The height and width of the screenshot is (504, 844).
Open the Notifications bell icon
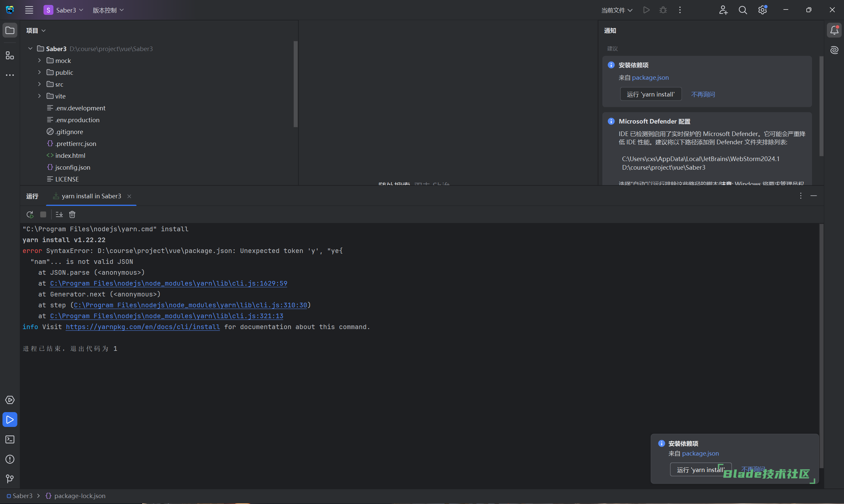[834, 31]
